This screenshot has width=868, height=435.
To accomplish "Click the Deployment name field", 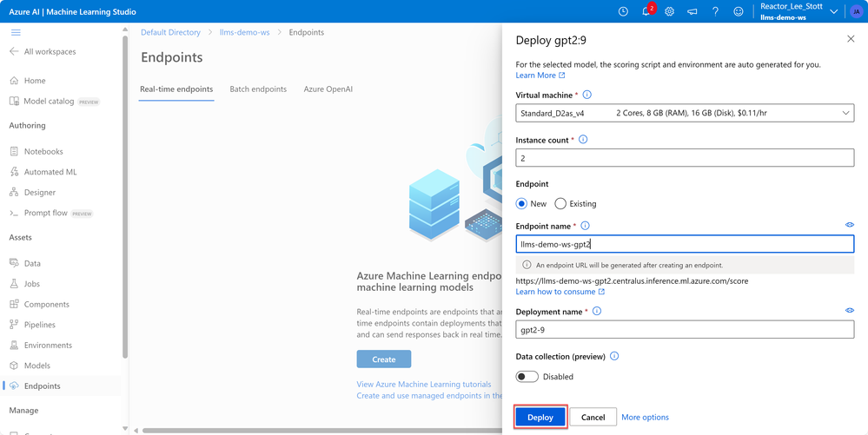I will coord(685,329).
